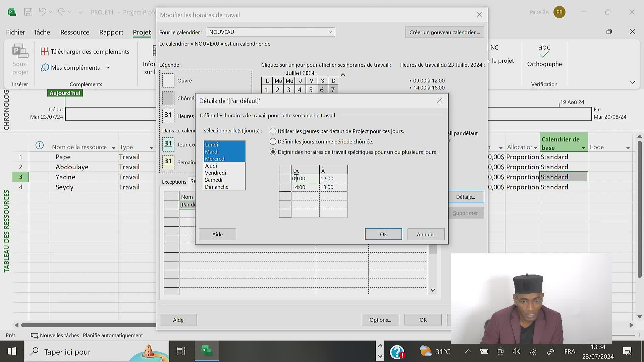Screen dimensions: 644x362
Task: Show hidden tray icons chevron
Action: coord(468,351)
